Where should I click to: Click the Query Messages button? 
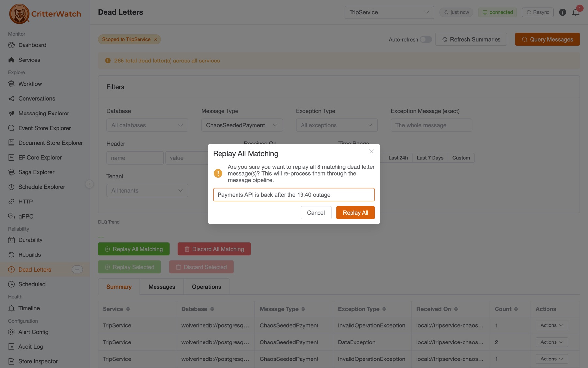tap(547, 39)
